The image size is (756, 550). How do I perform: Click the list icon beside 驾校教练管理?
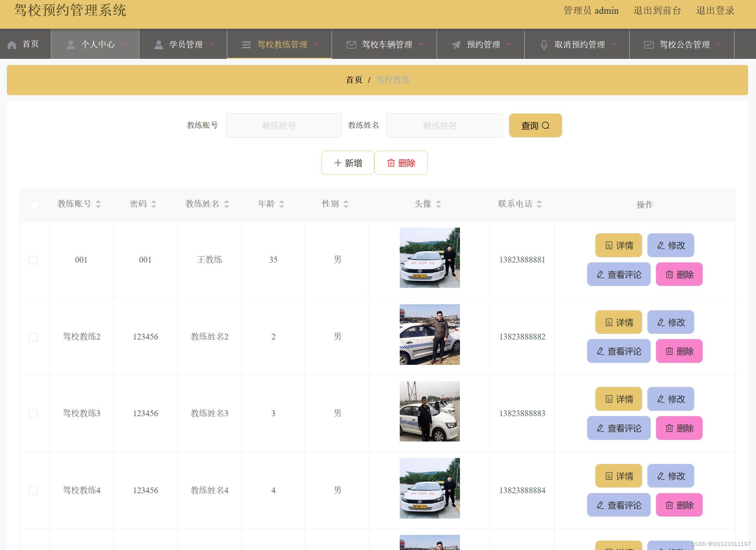point(246,45)
